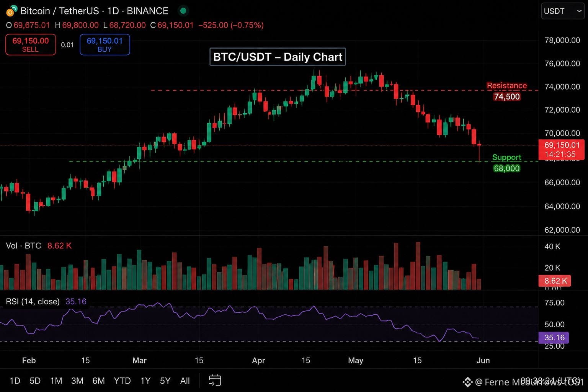Show the All time range
Viewport: 588px width, 392px height.
point(185,381)
